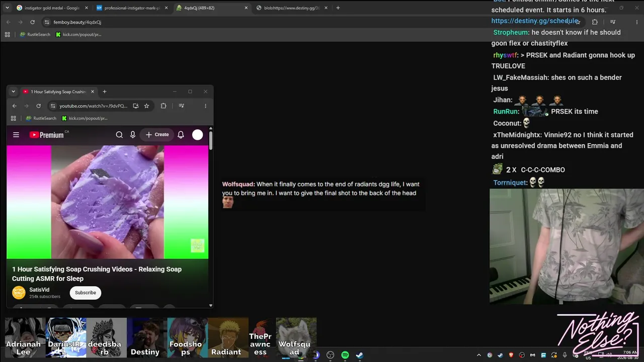Close the 'instigator gold medal' tab
Image resolution: width=644 pixels, height=362 pixels.
87,8
